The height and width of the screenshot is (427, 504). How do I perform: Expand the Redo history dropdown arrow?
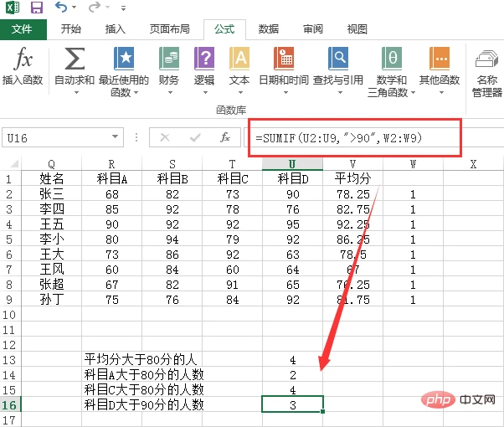[108, 7]
